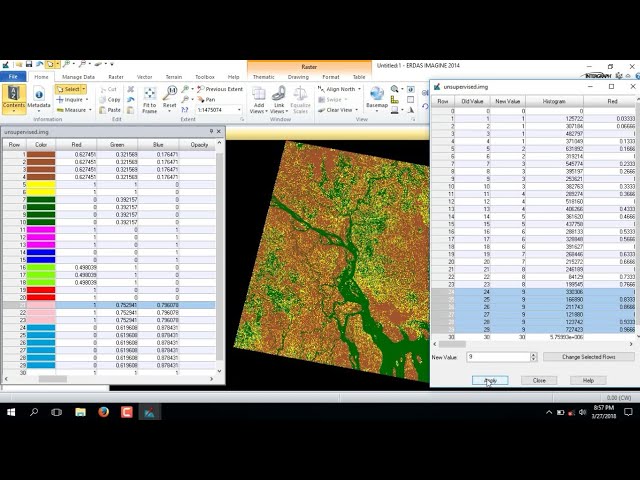Click the Cut tool
Image resolution: width=640 pixels, height=480 pixels.
(109, 89)
